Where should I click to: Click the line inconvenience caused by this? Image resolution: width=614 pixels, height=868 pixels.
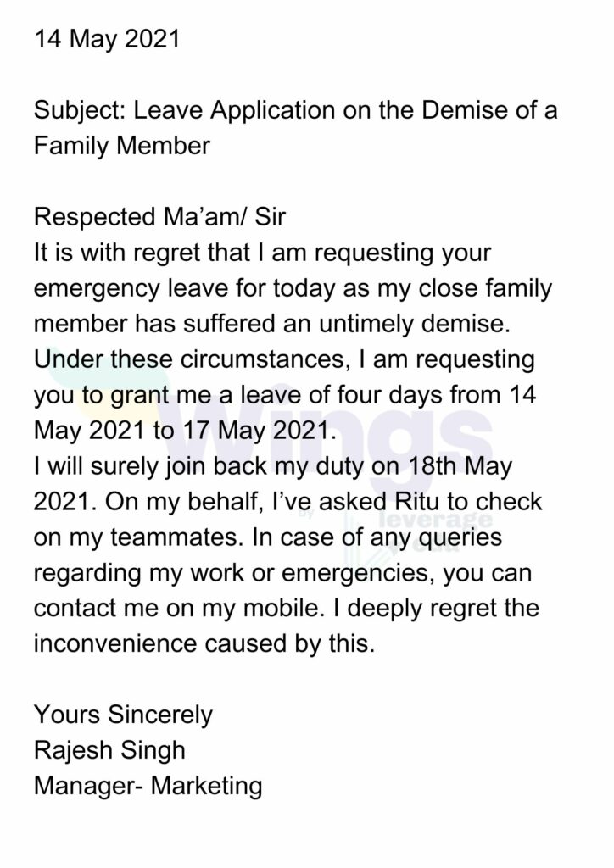click(x=204, y=644)
